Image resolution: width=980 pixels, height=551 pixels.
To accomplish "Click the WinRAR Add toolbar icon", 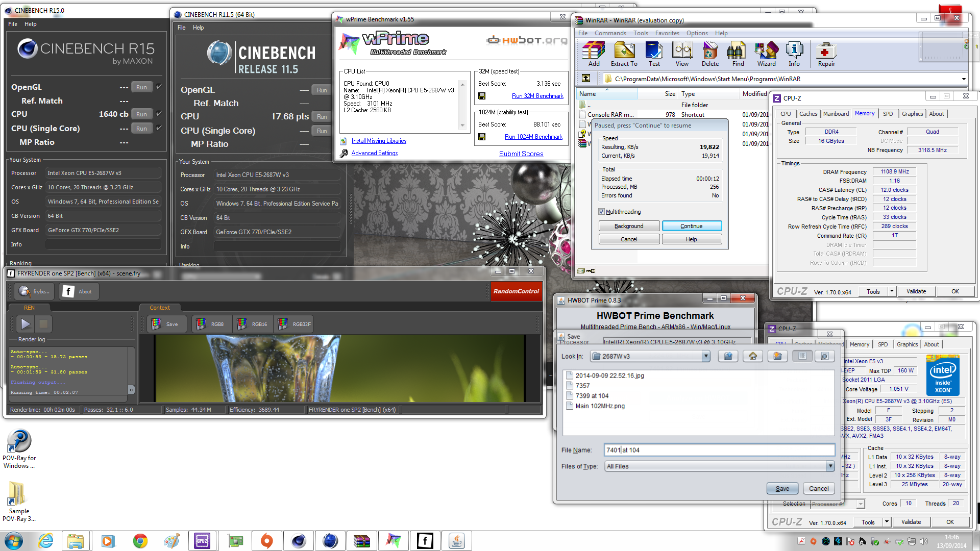I will (594, 54).
